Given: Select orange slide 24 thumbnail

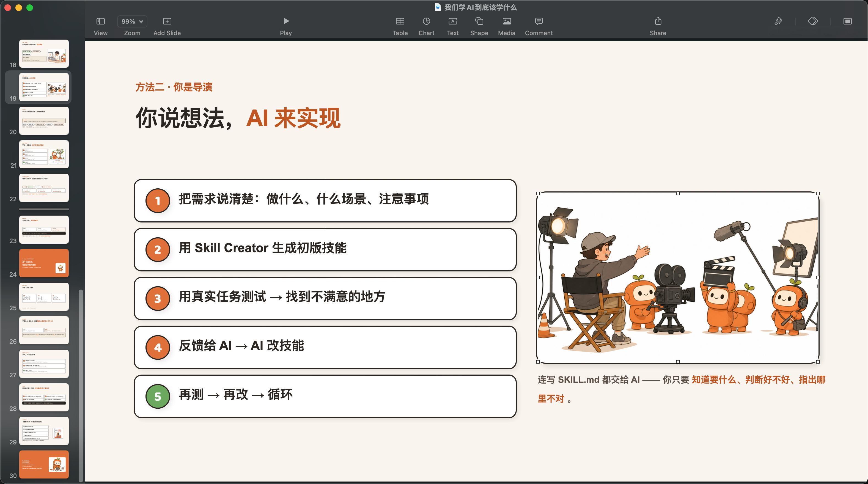Looking at the screenshot, I should pos(44,263).
